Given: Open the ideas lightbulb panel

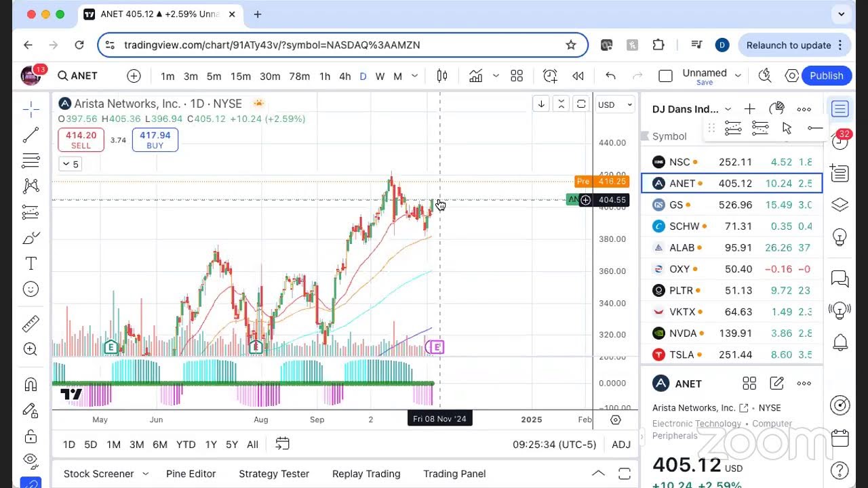Looking at the screenshot, I should (840, 239).
